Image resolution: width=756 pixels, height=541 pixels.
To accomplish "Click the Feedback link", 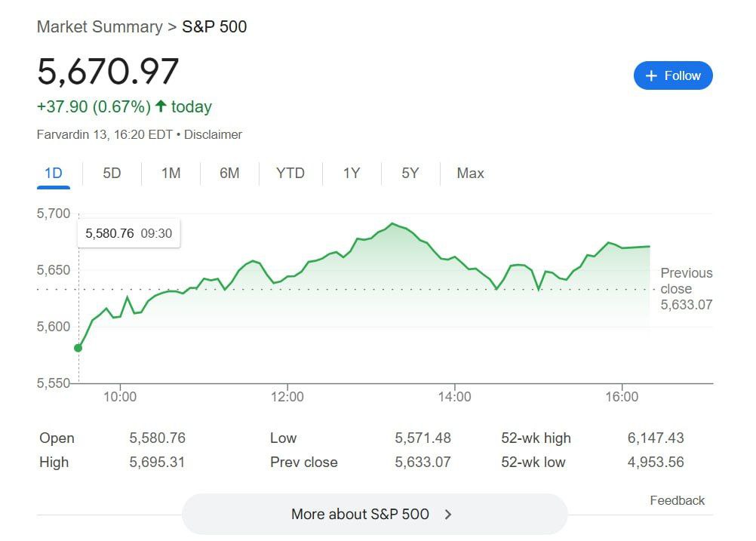I will tap(677, 500).
